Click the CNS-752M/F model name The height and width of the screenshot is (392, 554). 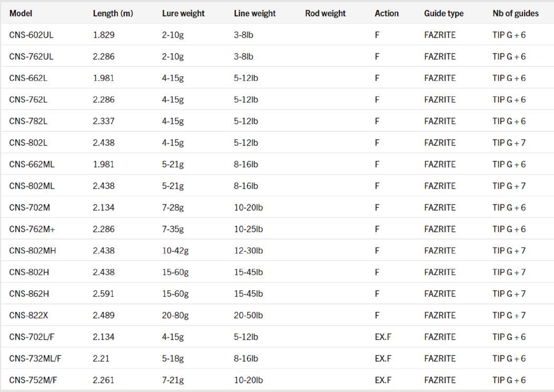(33, 380)
